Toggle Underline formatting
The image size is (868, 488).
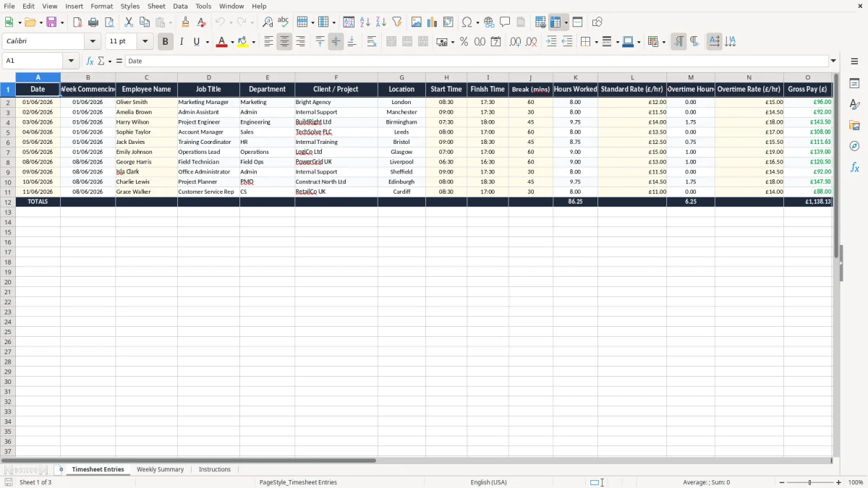click(x=196, y=42)
